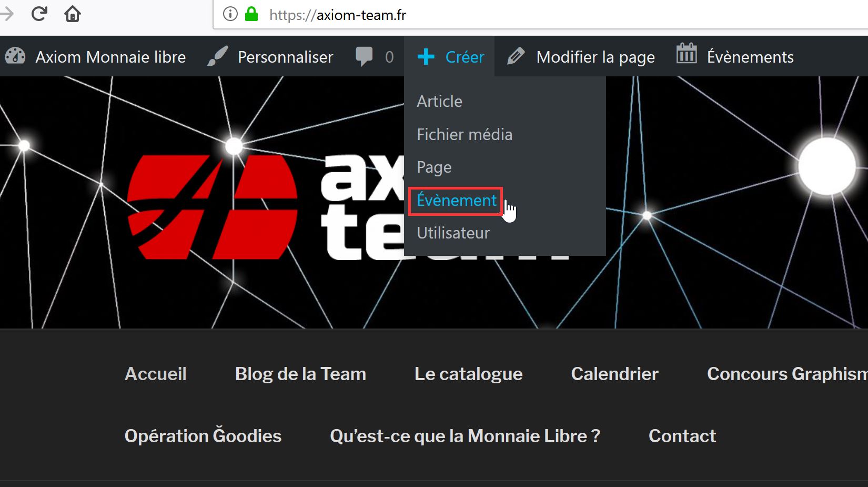Image resolution: width=868 pixels, height=487 pixels.
Task: Click the browser home icon
Action: [x=73, y=14]
